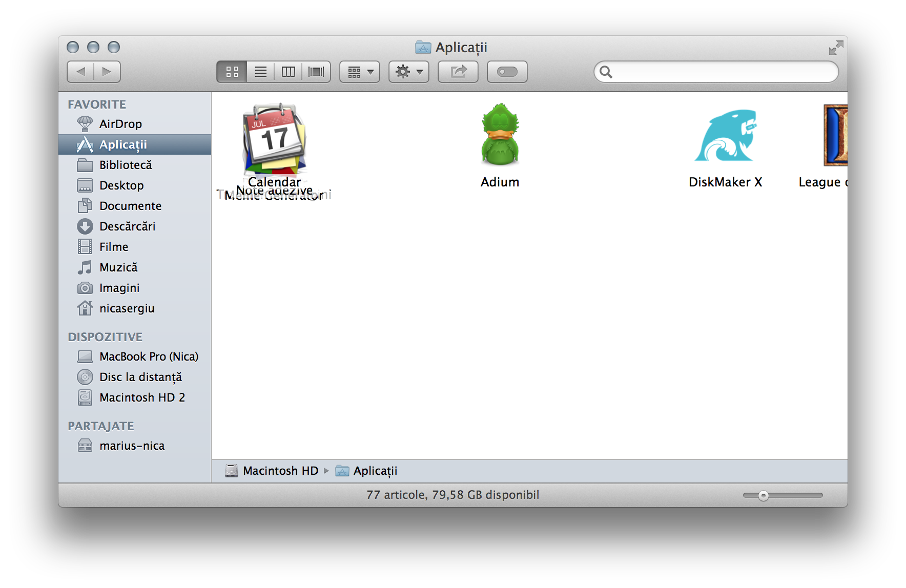Switch to column view
Screen dimensions: 906x588
[x=289, y=72]
